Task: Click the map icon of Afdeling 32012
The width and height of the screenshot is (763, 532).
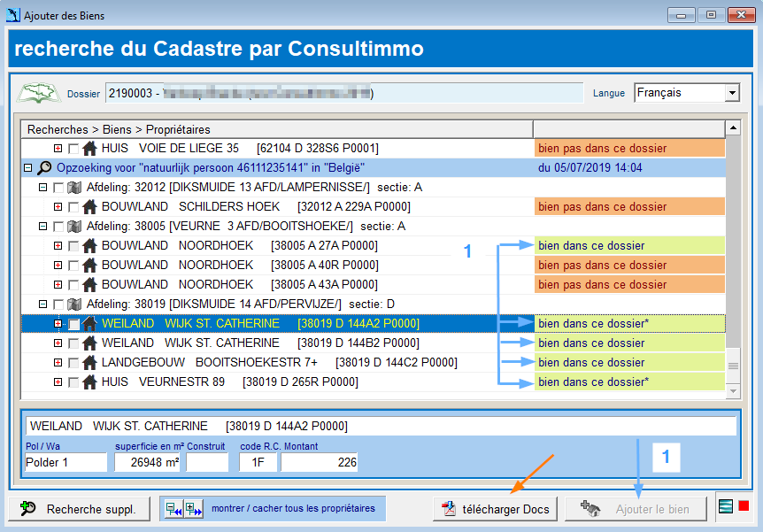Action: point(74,188)
